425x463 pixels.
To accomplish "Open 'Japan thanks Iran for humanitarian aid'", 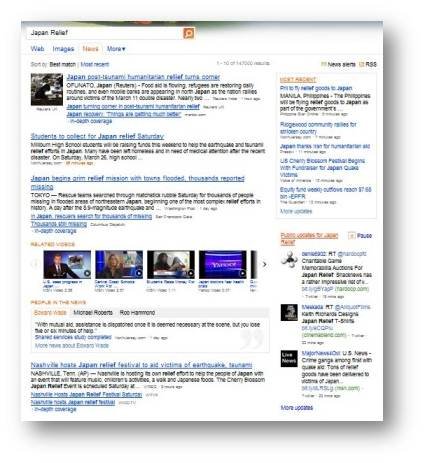I will [325, 146].
